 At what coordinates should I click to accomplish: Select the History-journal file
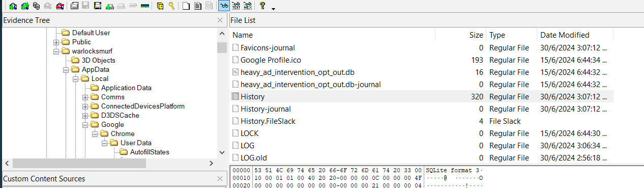266,109
